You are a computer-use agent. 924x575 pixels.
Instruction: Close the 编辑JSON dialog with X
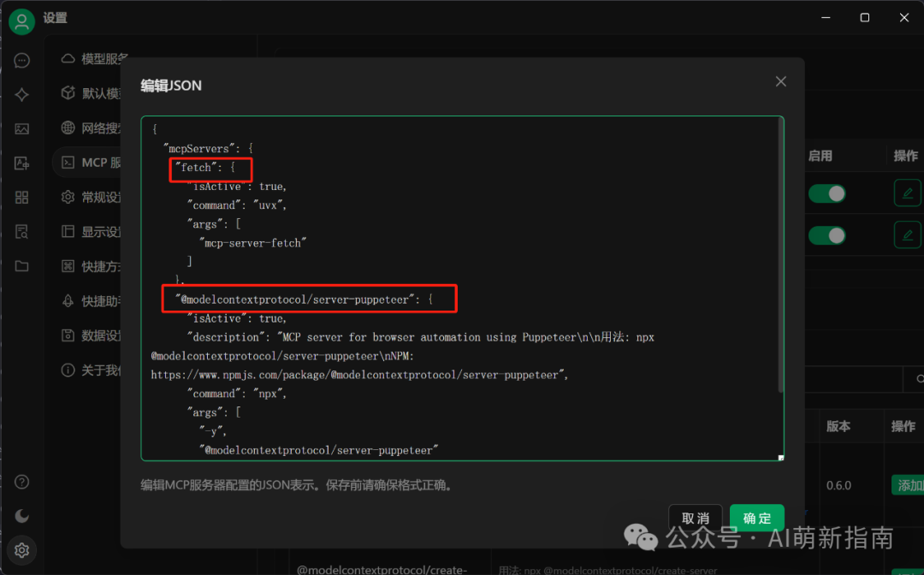click(781, 82)
